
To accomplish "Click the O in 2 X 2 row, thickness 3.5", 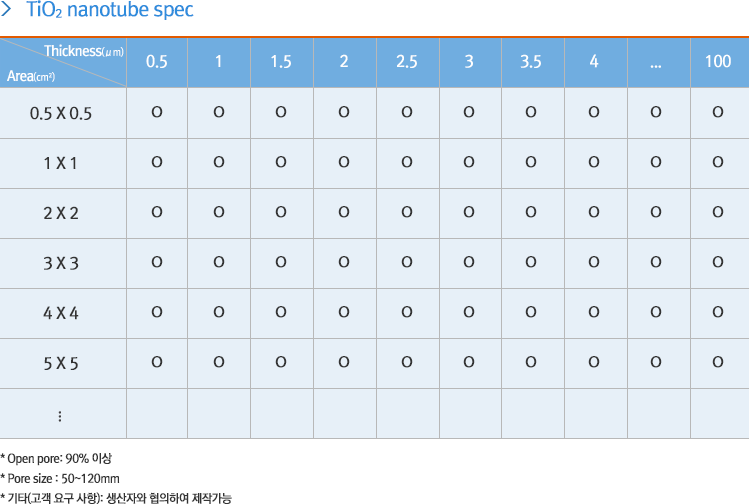I will [531, 212].
